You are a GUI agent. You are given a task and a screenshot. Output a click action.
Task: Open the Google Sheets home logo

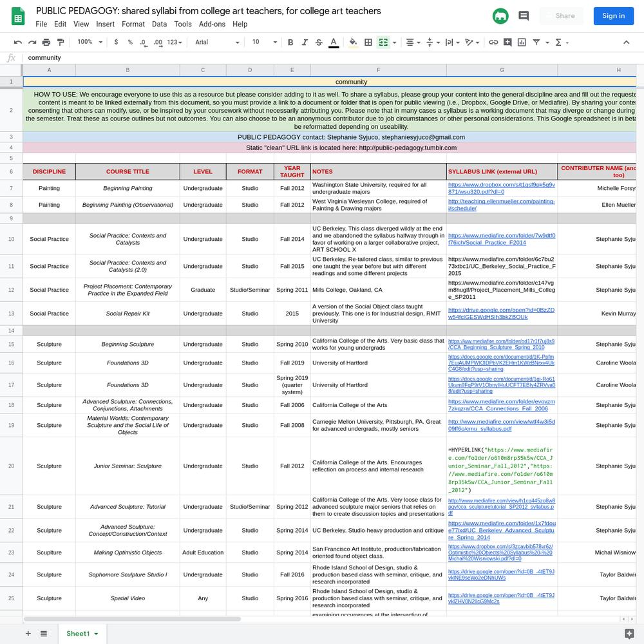17,17
